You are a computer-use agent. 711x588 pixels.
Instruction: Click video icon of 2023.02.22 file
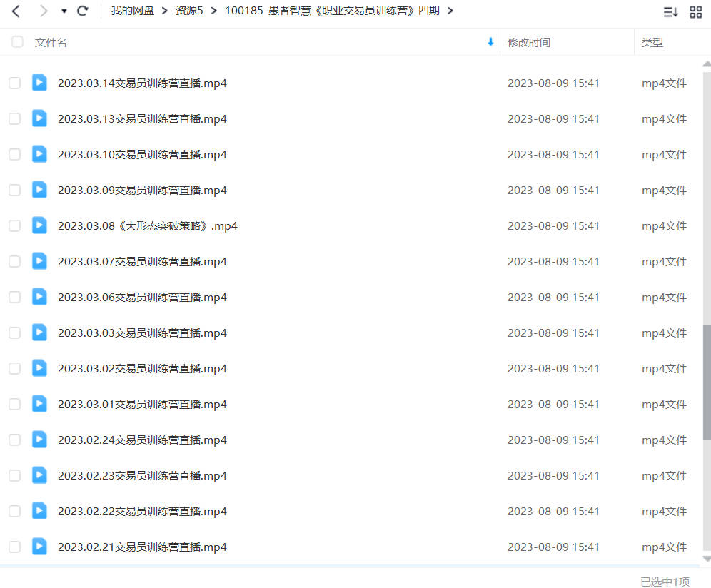(x=39, y=510)
